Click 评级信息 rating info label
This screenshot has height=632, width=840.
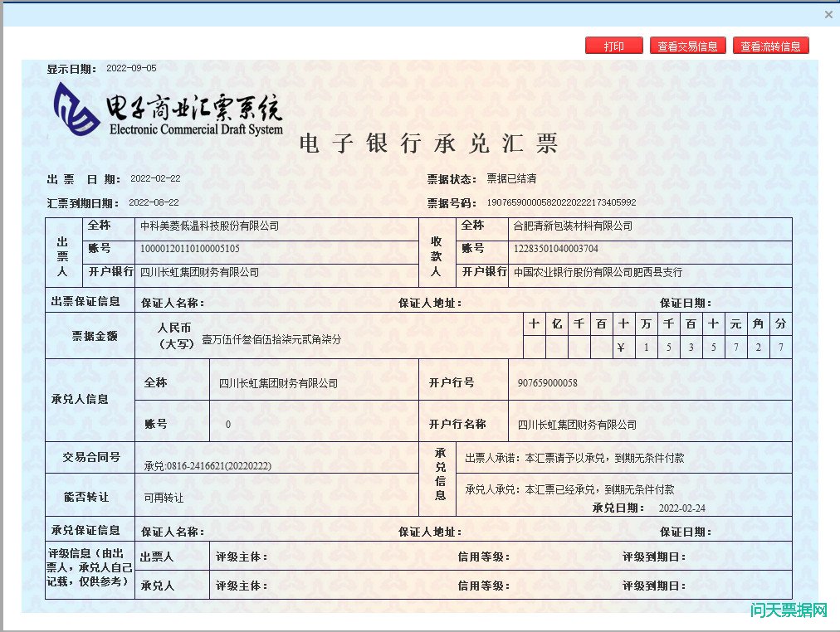tap(89, 567)
